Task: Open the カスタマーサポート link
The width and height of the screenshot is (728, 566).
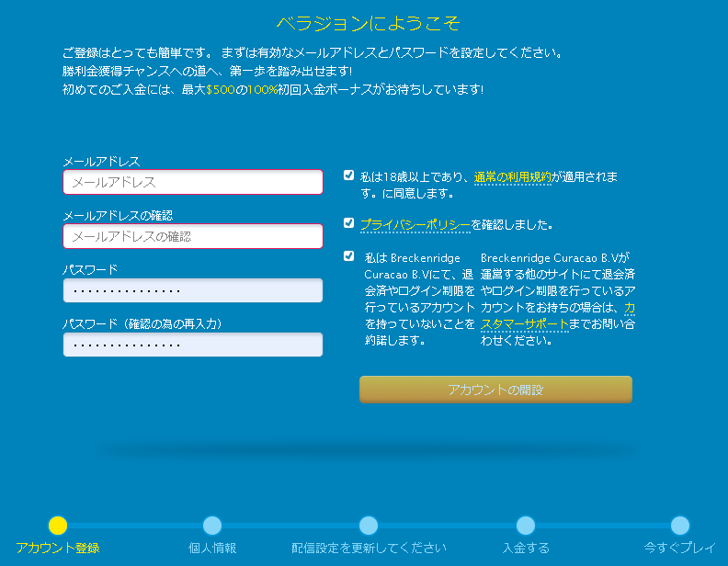Action: coord(525,323)
